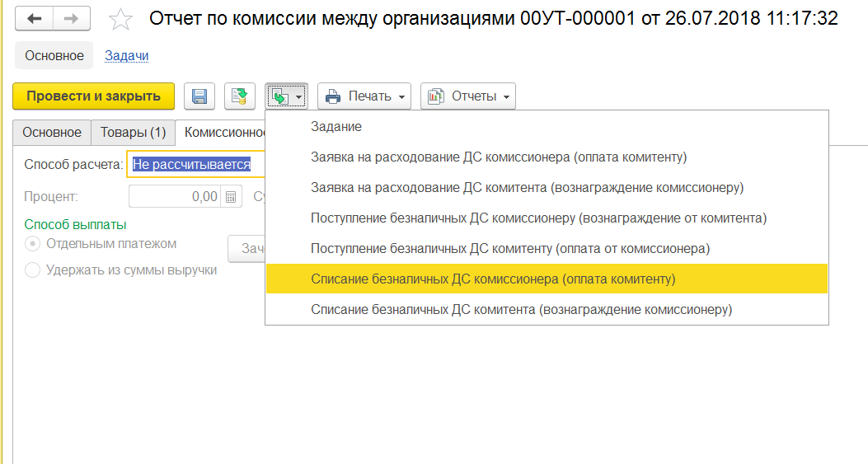Choose 'Задание' from the dropdown menu
The width and height of the screenshot is (868, 464).
click(x=336, y=126)
